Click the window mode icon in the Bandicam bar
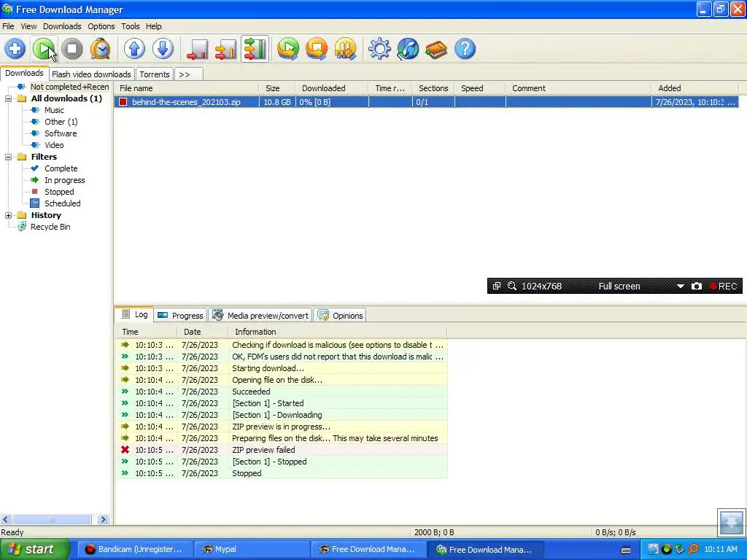The width and height of the screenshot is (747, 560). (x=496, y=286)
